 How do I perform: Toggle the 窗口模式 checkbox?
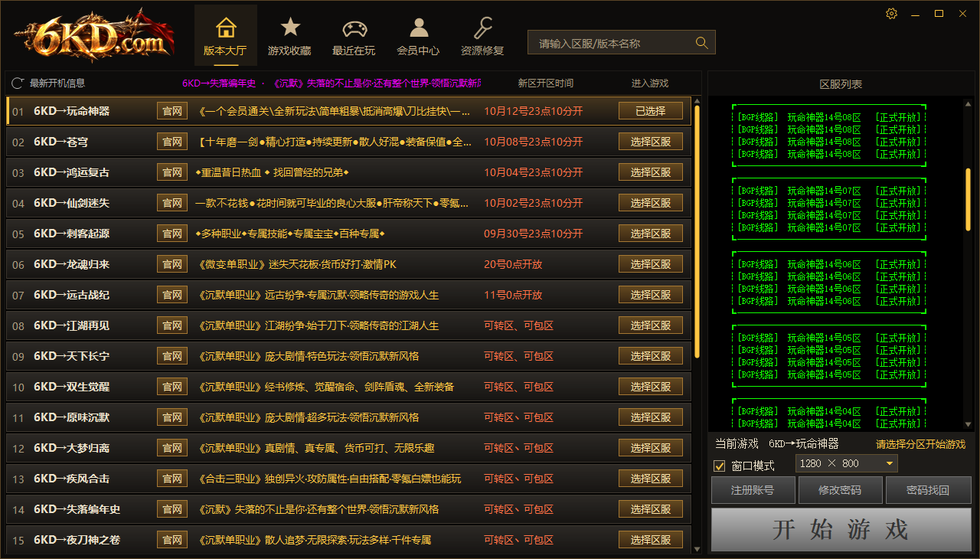[720, 466]
